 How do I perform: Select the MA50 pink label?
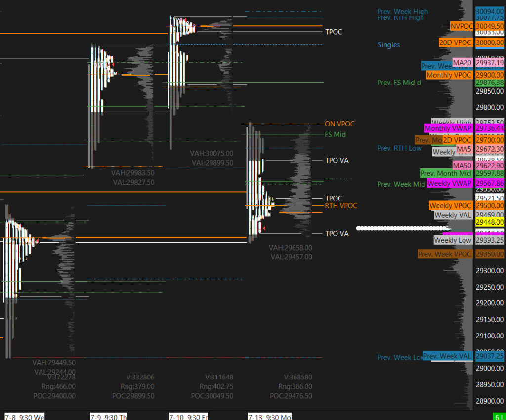pos(463,166)
